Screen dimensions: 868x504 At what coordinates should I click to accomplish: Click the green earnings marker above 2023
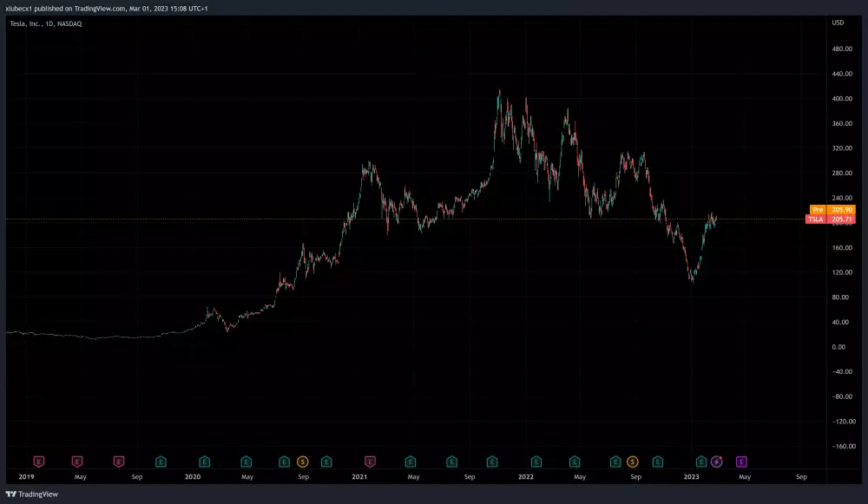point(701,461)
